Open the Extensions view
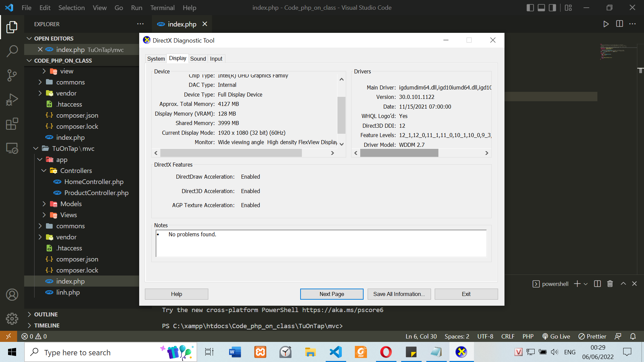The height and width of the screenshot is (362, 644). [x=12, y=124]
